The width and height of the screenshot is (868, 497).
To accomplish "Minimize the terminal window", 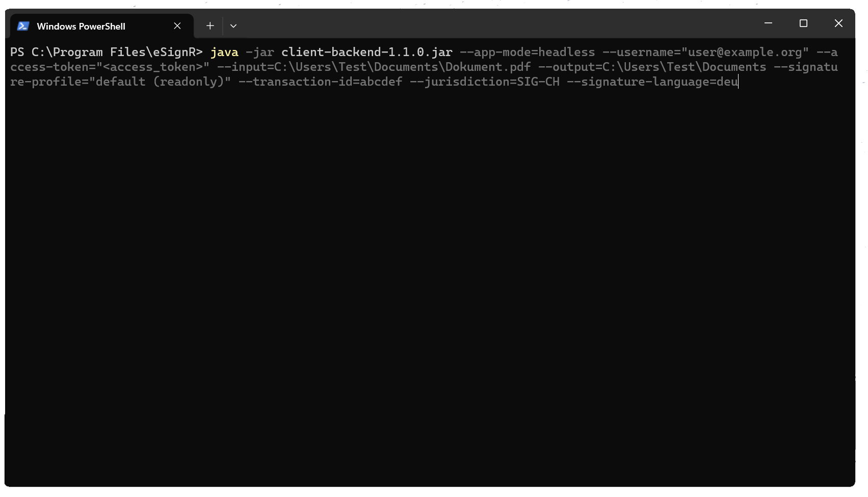I will pyautogui.click(x=768, y=23).
